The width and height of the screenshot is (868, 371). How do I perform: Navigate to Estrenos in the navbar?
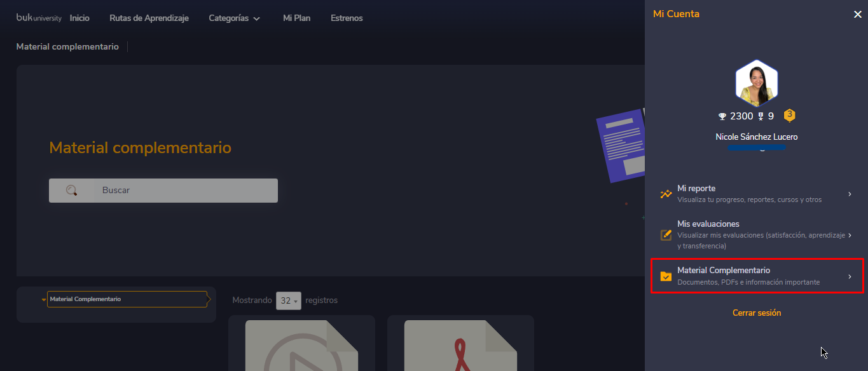tap(347, 18)
